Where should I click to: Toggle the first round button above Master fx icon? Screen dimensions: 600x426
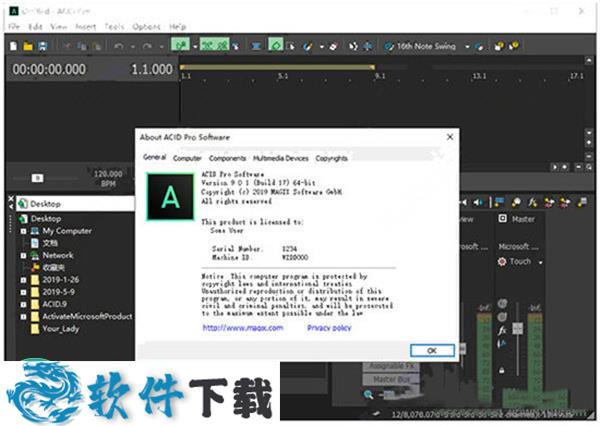click(502, 304)
